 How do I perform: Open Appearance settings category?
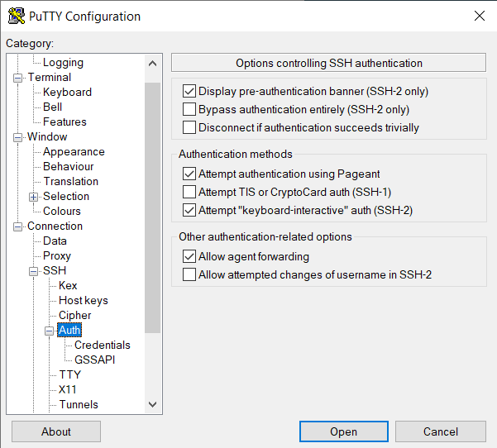(74, 151)
